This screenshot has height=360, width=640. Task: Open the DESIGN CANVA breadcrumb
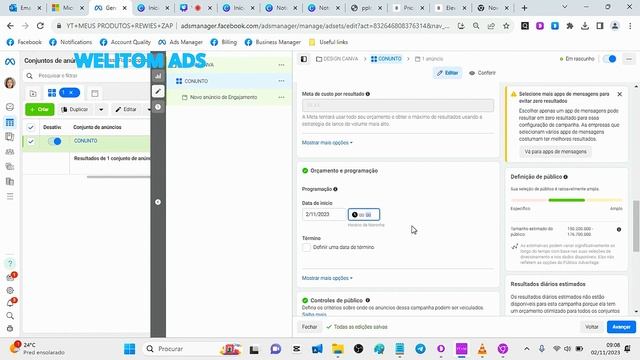click(337, 59)
